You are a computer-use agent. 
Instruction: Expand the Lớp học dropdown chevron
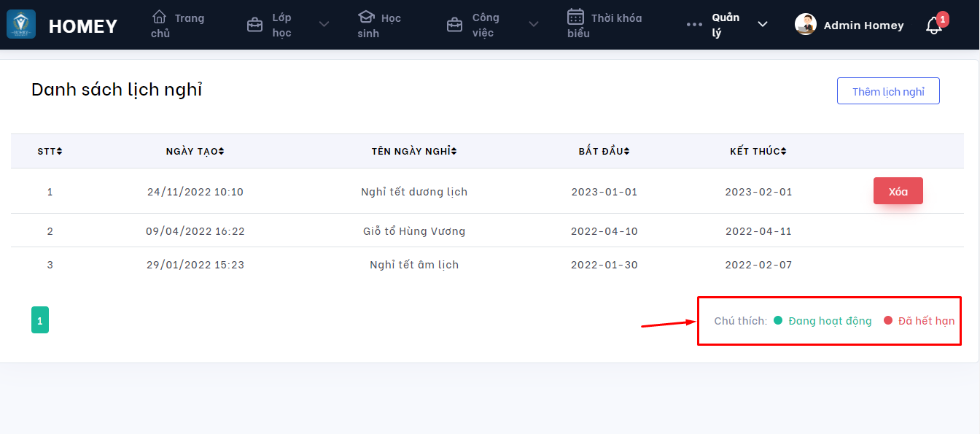324,25
